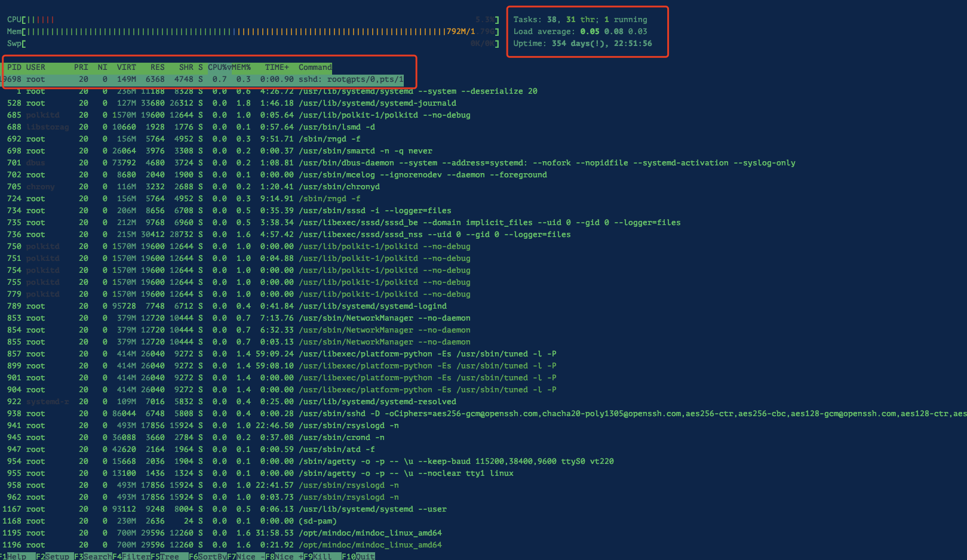Select highlighted sshd: root@pts/0 process row

point(203,79)
